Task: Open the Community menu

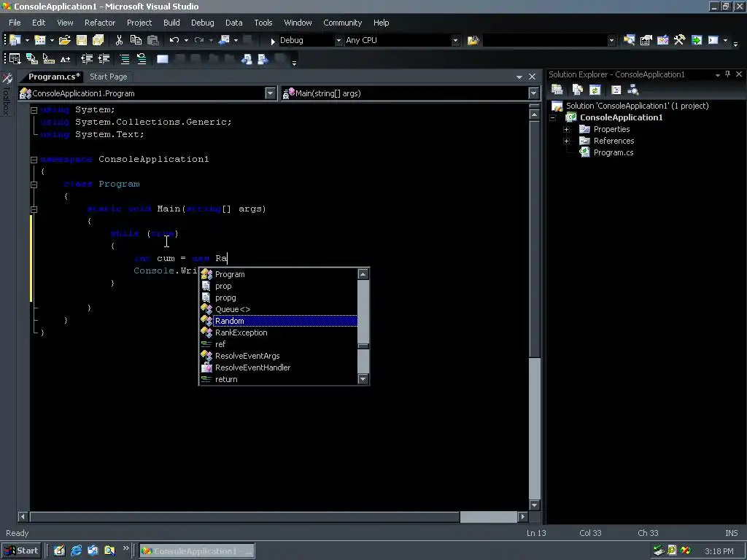Action: point(343,23)
